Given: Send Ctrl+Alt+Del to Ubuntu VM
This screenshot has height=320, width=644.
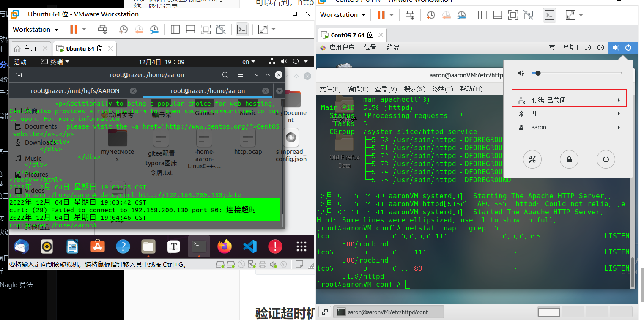Looking at the screenshot, I should point(103,29).
